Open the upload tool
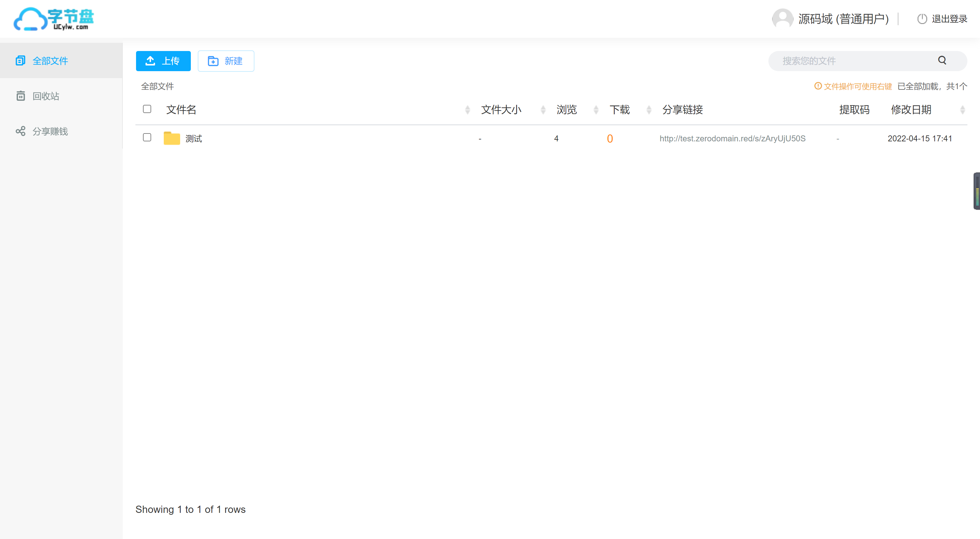 click(x=163, y=61)
